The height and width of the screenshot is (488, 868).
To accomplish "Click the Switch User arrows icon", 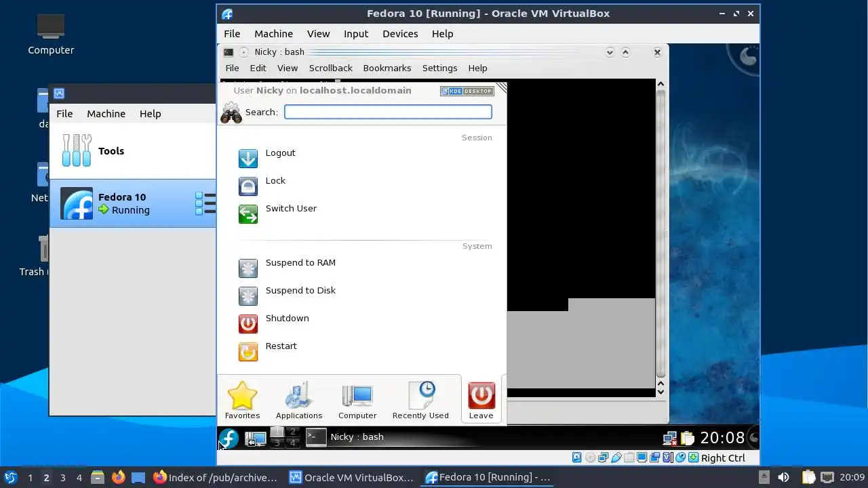I will [x=248, y=214].
